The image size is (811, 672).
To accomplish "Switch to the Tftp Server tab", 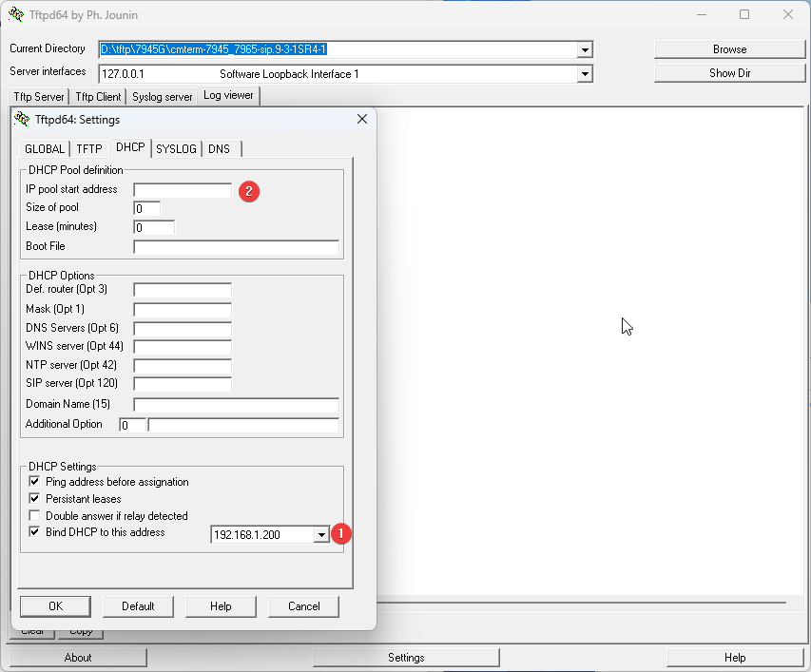I will pyautogui.click(x=38, y=97).
